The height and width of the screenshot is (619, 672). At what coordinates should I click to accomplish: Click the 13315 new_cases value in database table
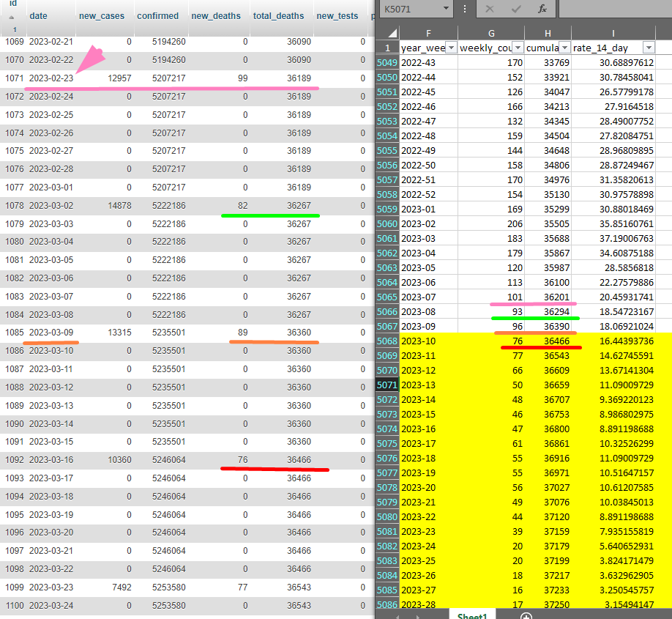119,333
